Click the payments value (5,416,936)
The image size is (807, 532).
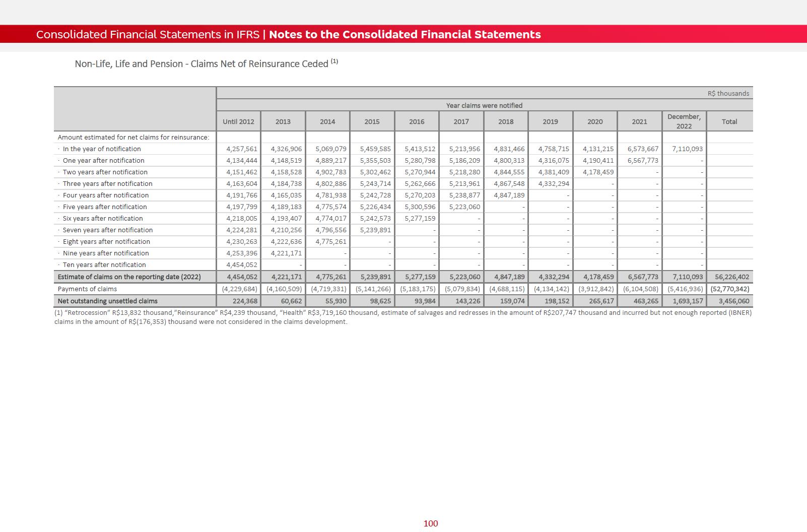[x=685, y=289]
